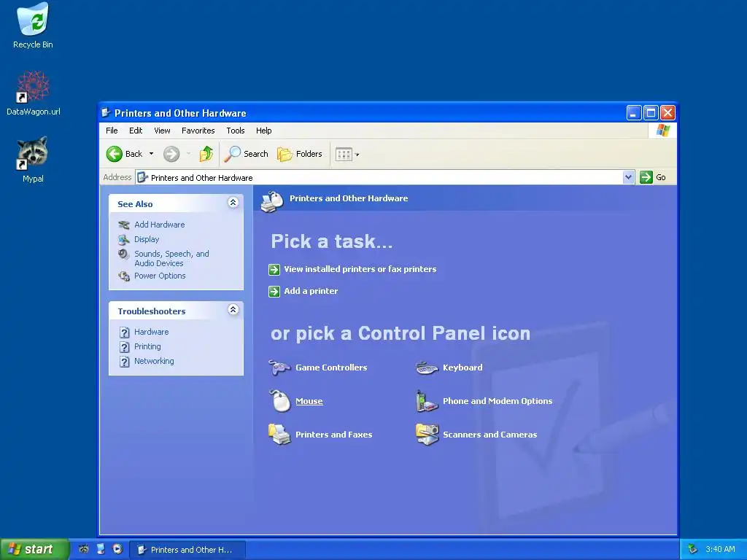Click the system tray network icon
The width and height of the screenshot is (747, 560).
(x=692, y=549)
